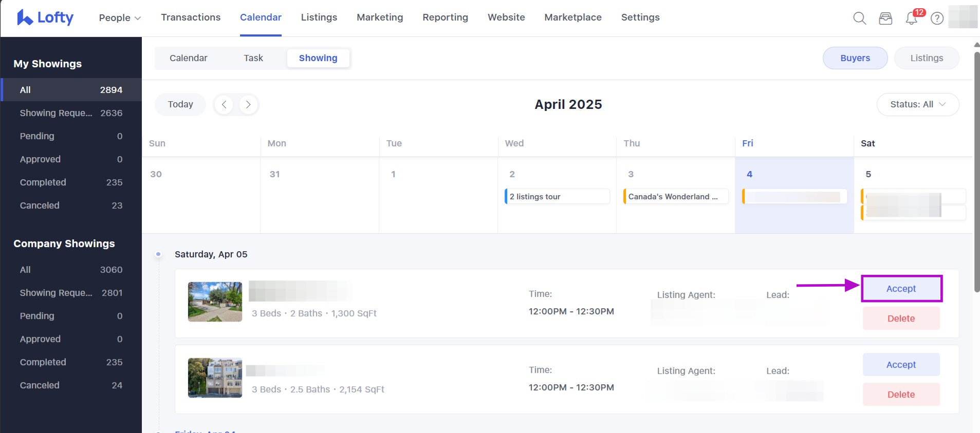
Task: Click the first listing house thumbnail
Action: click(x=215, y=302)
